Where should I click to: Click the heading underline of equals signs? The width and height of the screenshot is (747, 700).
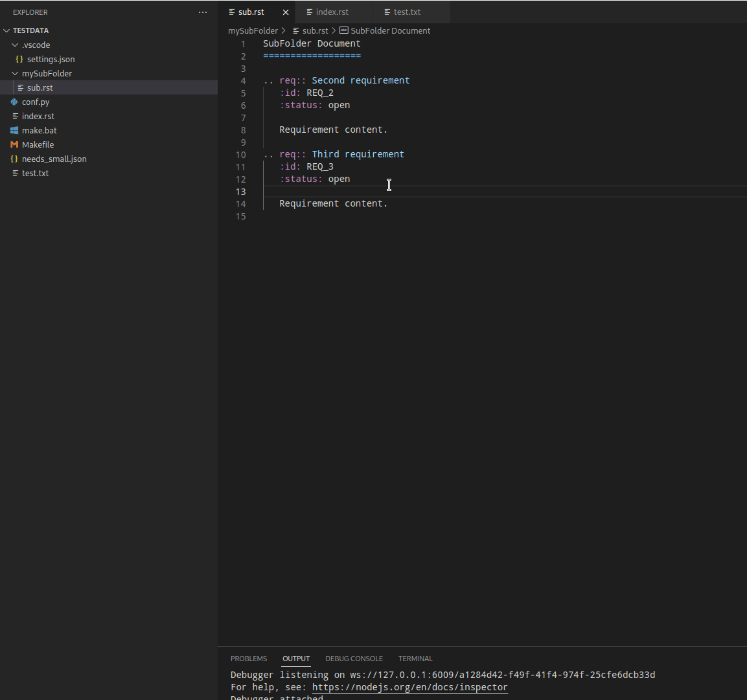[312, 56]
